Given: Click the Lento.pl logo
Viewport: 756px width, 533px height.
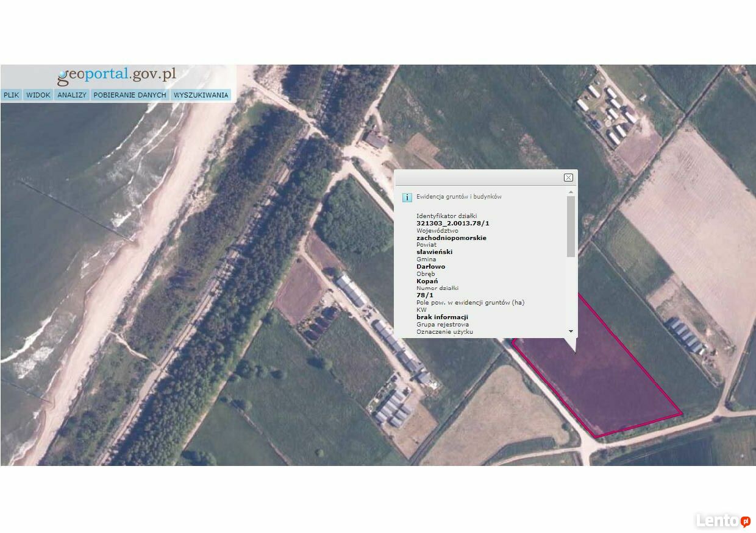Looking at the screenshot, I should (723, 521).
